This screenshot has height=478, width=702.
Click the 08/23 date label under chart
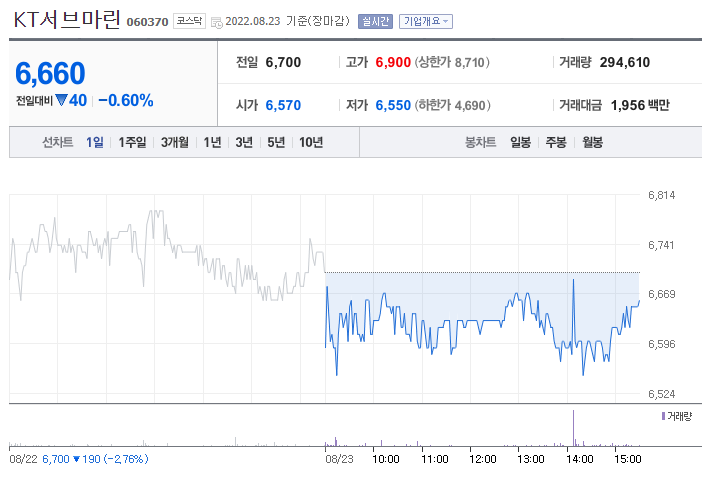click(339, 459)
